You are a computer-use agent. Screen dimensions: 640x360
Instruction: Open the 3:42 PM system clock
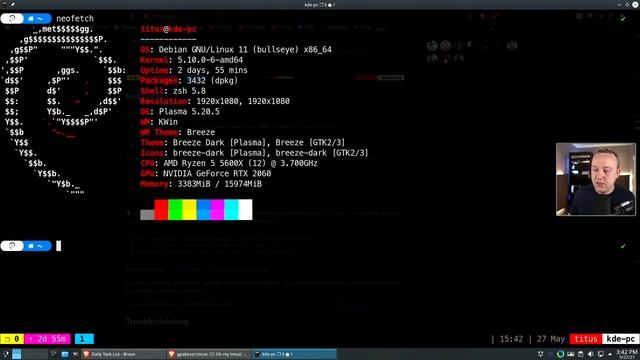(627, 354)
